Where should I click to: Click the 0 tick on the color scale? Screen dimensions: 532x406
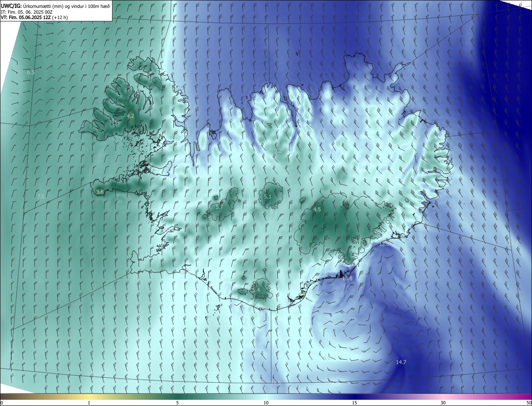2,403
